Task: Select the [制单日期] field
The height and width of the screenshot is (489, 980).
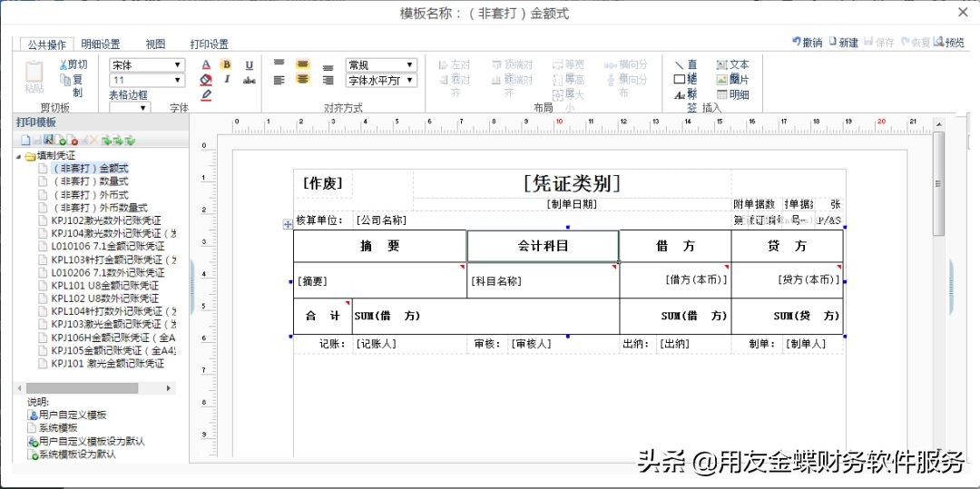Action: tap(572, 204)
